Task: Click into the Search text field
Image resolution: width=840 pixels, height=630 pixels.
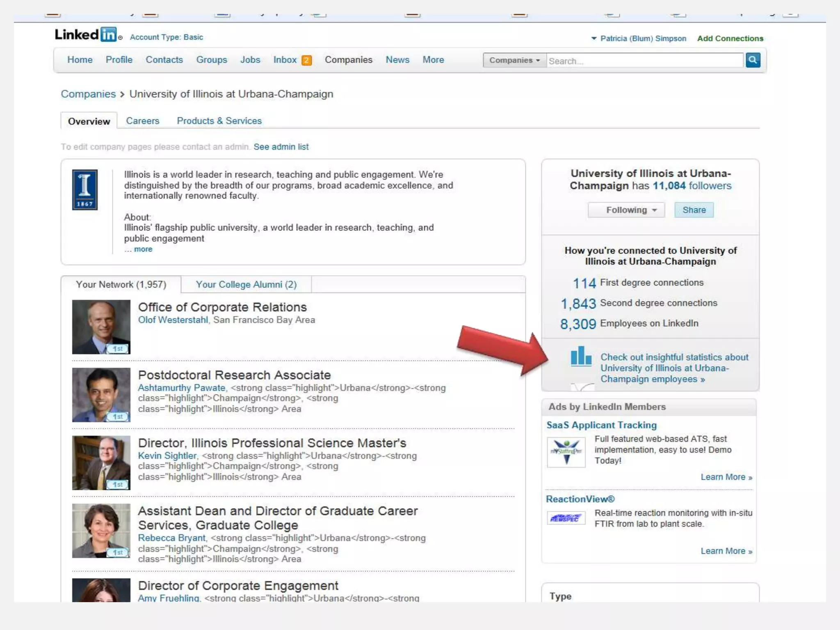Action: tap(644, 61)
